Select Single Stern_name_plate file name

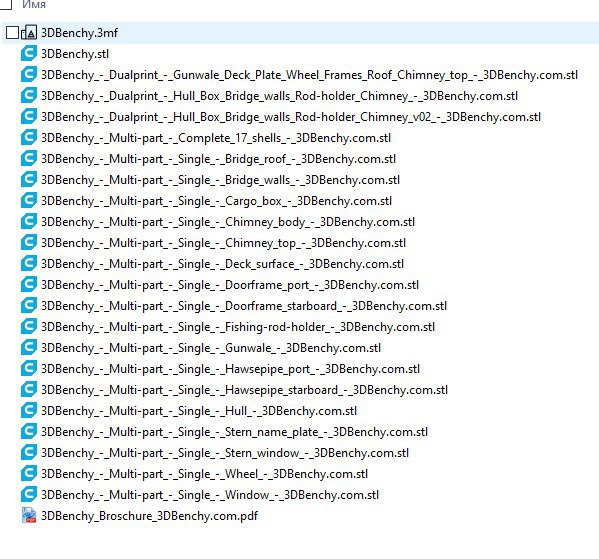point(234,432)
